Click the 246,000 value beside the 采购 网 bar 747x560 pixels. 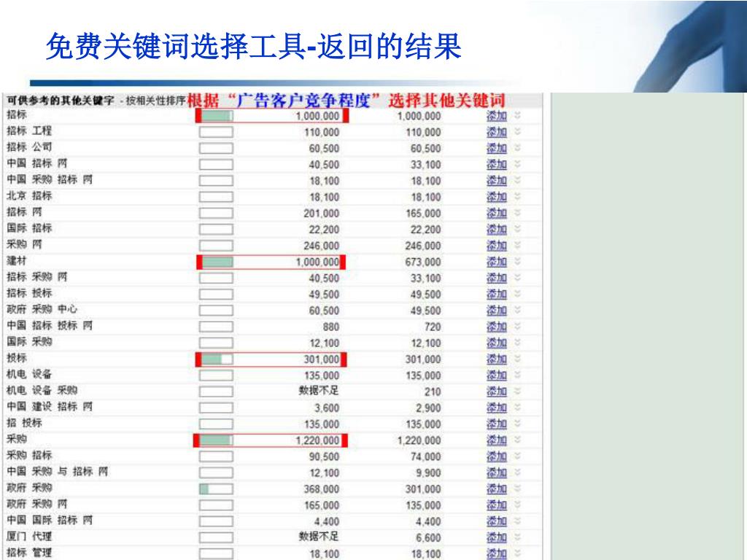point(322,246)
